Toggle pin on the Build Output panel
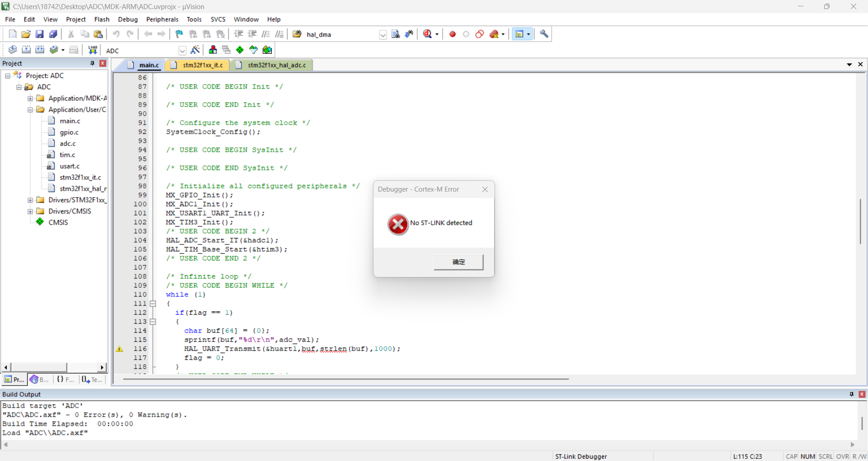The image size is (868, 461). pyautogui.click(x=852, y=394)
